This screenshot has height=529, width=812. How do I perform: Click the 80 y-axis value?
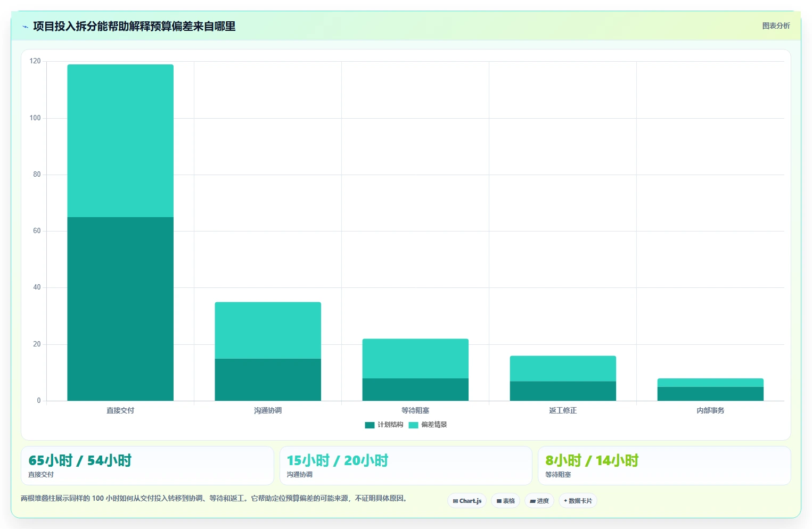click(37, 174)
